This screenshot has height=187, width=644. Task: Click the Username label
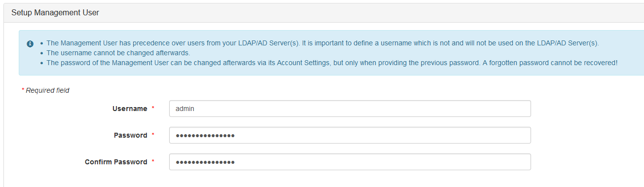click(x=130, y=109)
